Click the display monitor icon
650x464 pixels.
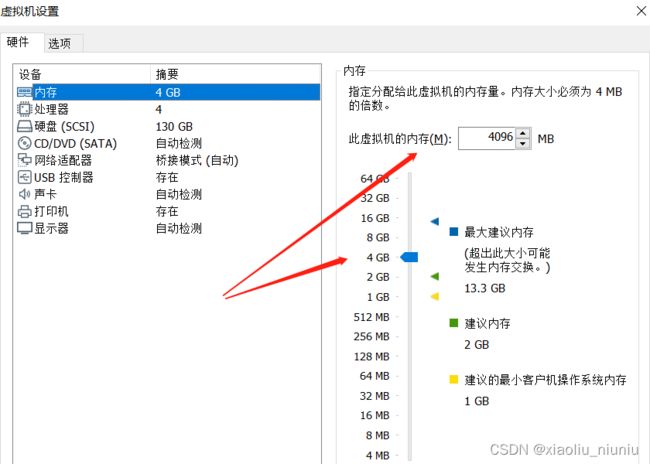pos(24,228)
